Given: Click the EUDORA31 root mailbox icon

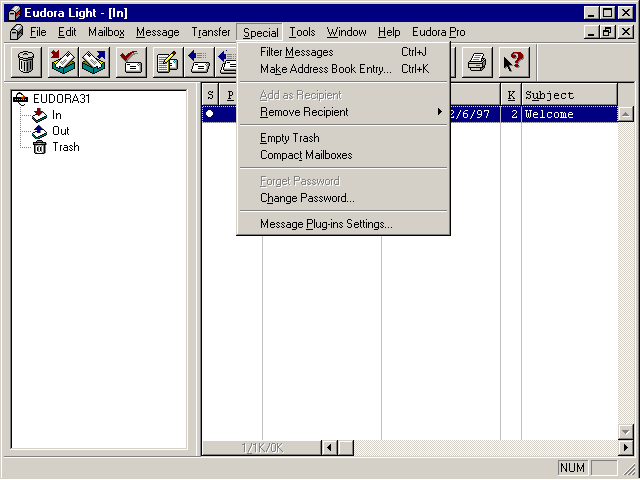Looking at the screenshot, I should [x=20, y=99].
